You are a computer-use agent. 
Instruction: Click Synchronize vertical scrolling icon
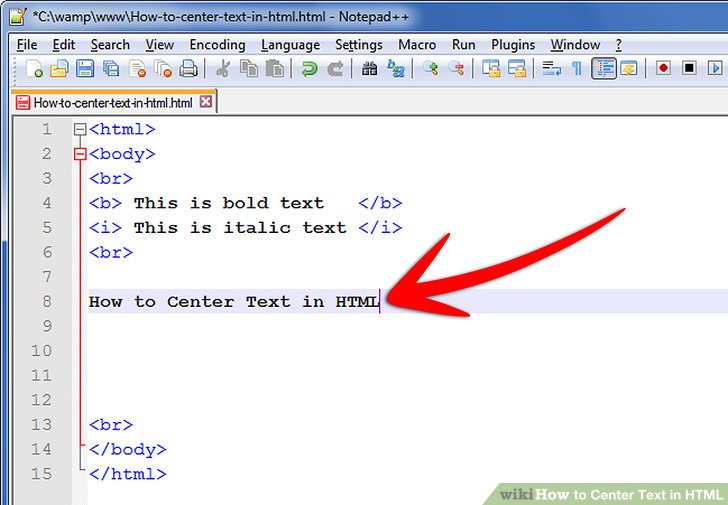pos(491,69)
